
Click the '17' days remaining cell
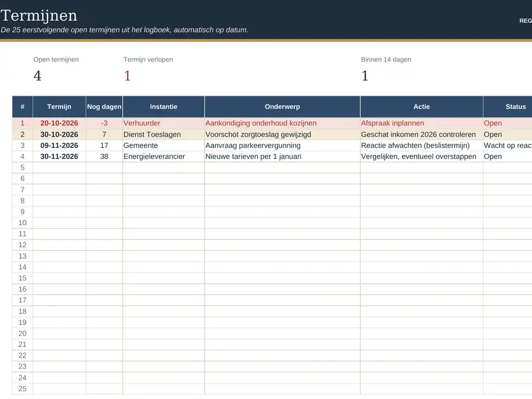pyautogui.click(x=104, y=145)
